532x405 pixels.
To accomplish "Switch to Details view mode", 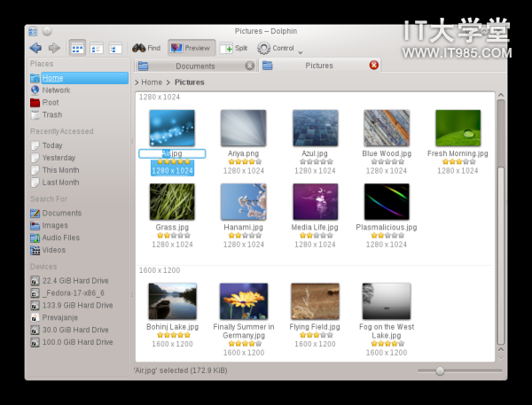I will coord(115,48).
